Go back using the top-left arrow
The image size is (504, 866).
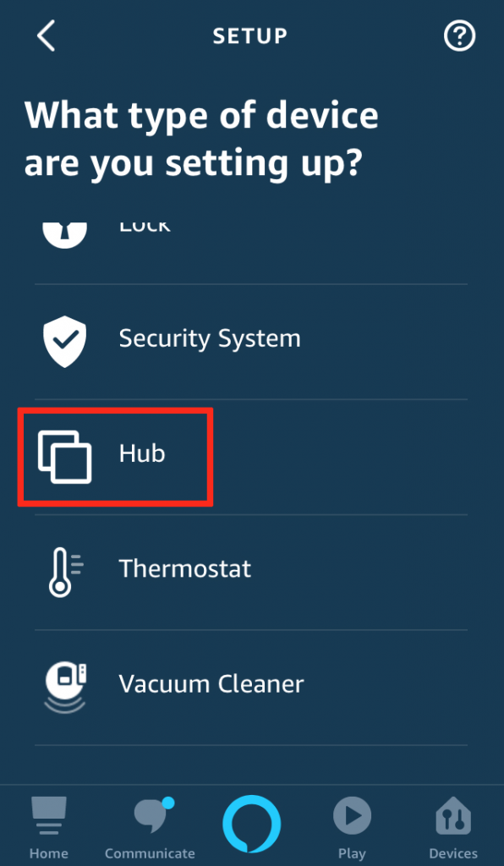[47, 36]
